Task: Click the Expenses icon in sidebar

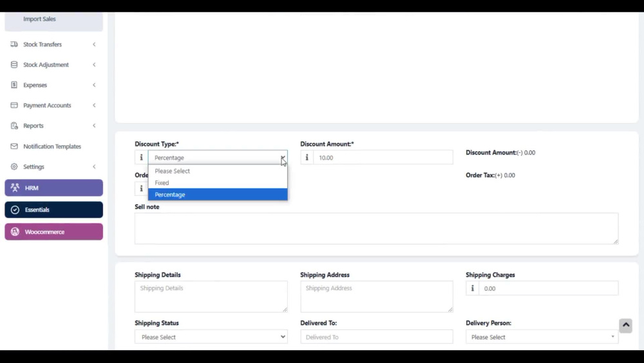Action: coord(14,84)
